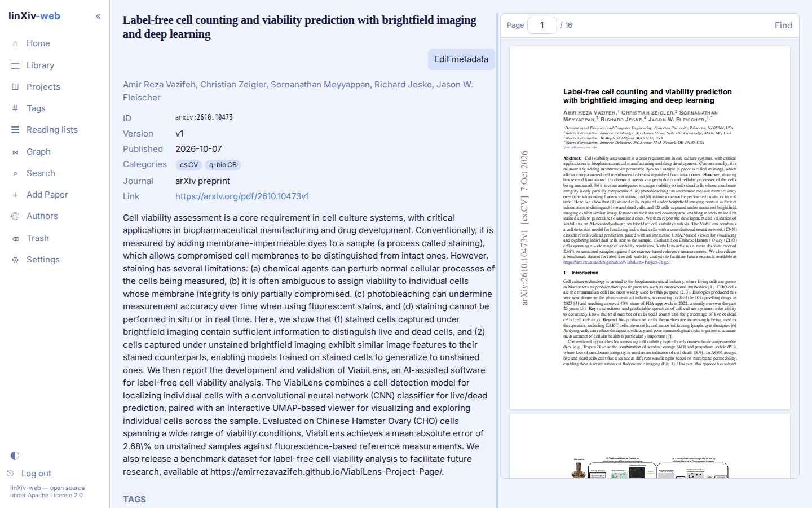Viewport: 812px width, 508px height.
Task: Click the Reading lists icon
Action: (15, 130)
